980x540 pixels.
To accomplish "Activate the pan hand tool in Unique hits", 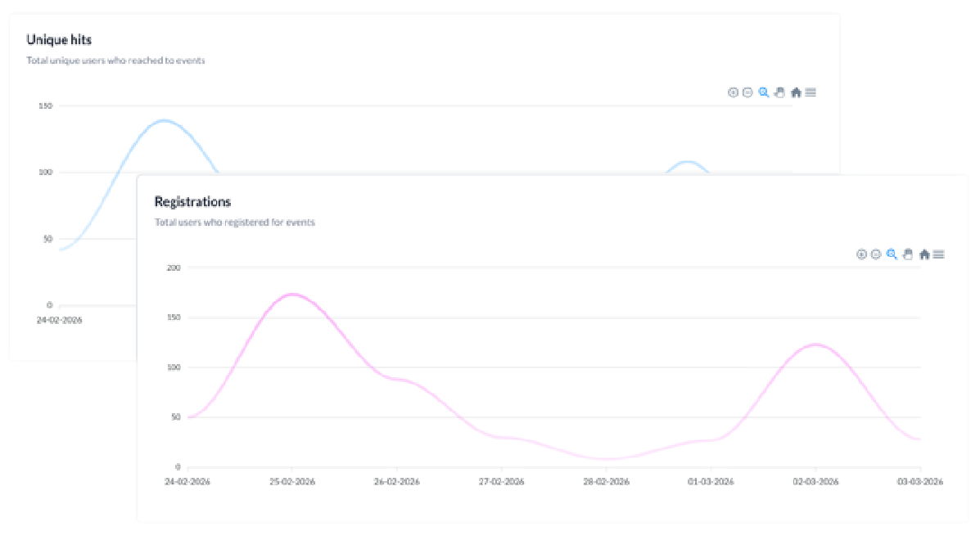I will [x=779, y=92].
